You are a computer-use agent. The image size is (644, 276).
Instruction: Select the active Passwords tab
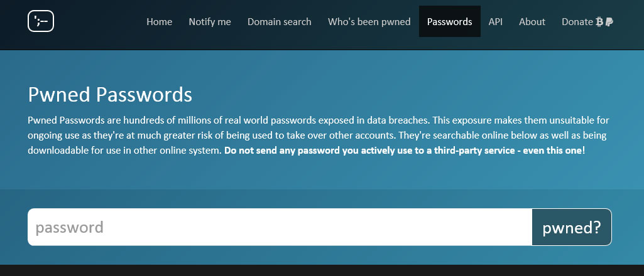[x=450, y=22]
